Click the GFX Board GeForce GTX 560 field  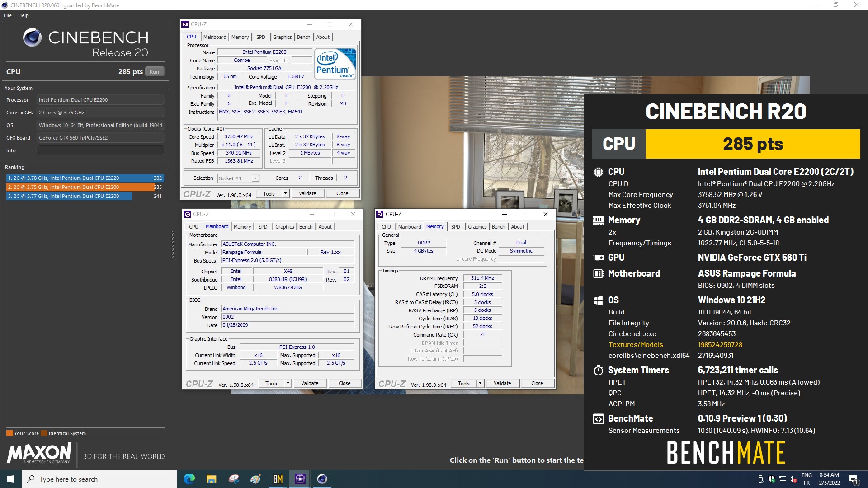coord(100,138)
